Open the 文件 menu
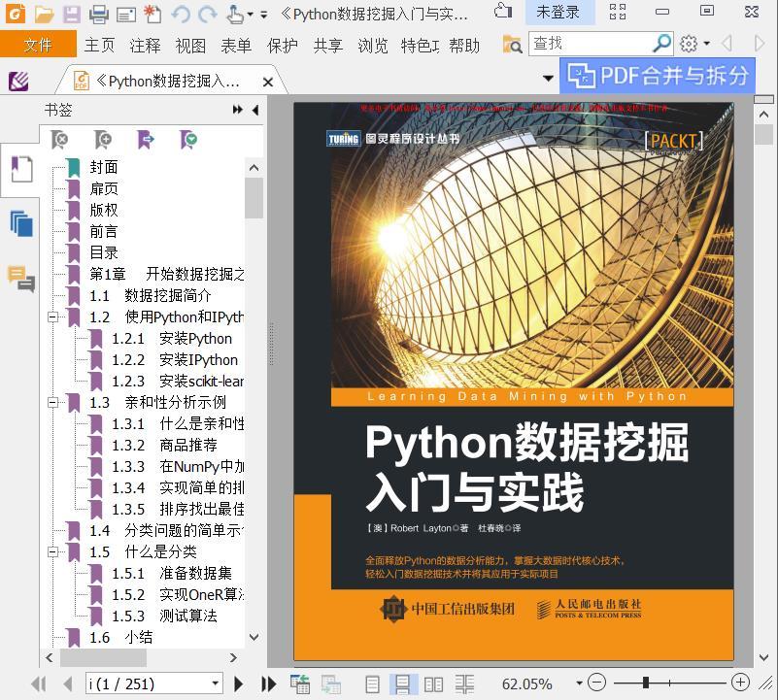 [38, 45]
